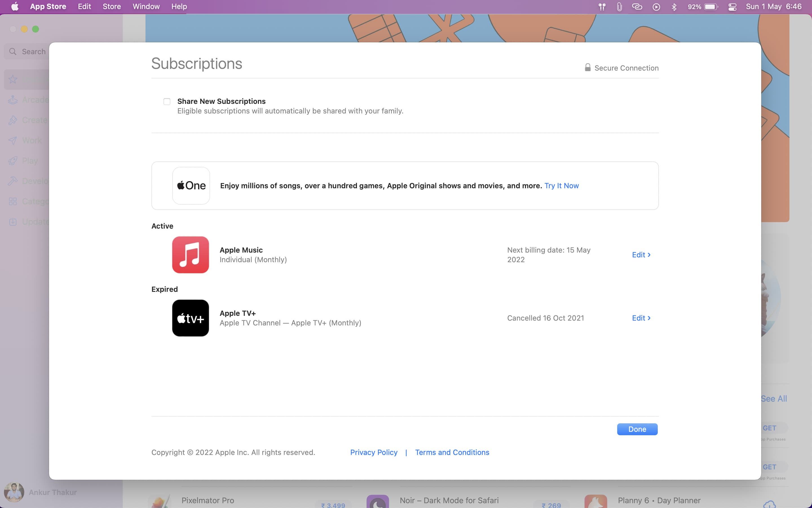
Task: Click Ankur Thakur profile picture
Action: pyautogui.click(x=14, y=492)
